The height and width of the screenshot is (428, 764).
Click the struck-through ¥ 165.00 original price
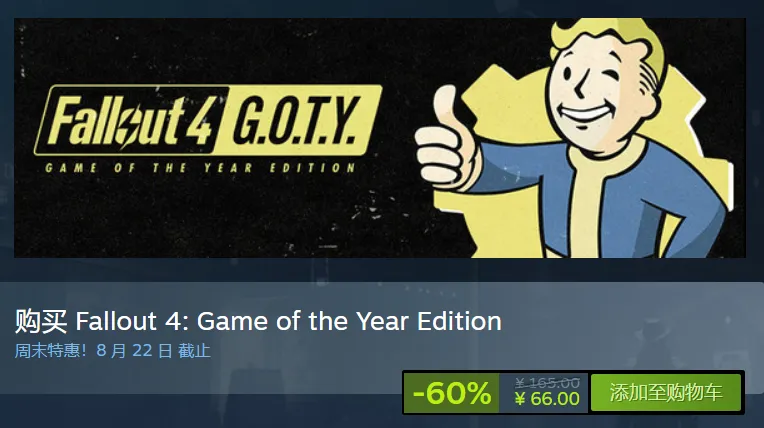coord(547,383)
